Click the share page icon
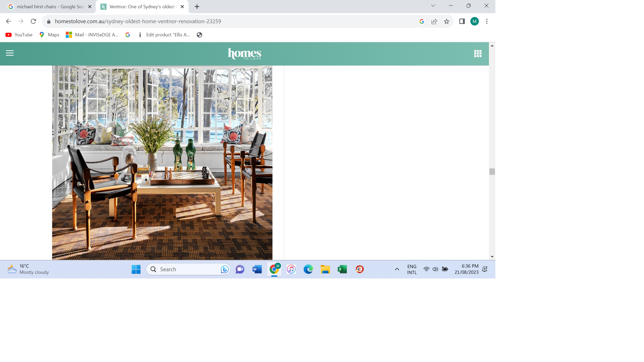The image size is (644, 362). [434, 21]
